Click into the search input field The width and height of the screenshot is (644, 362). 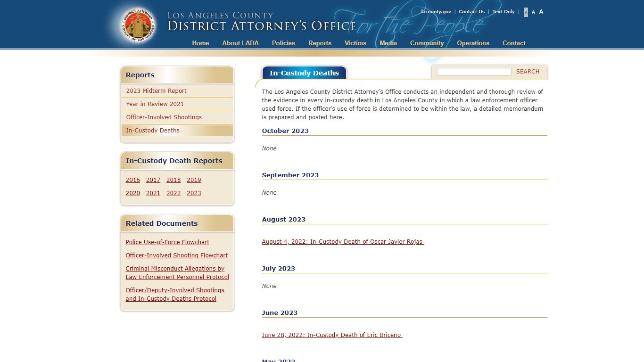[474, 72]
